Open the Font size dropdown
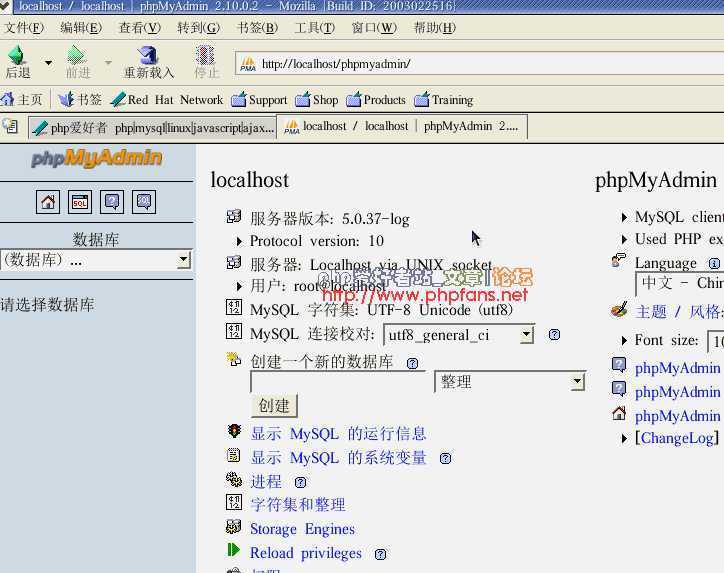Screen dimensions: 724x573 point(716,342)
